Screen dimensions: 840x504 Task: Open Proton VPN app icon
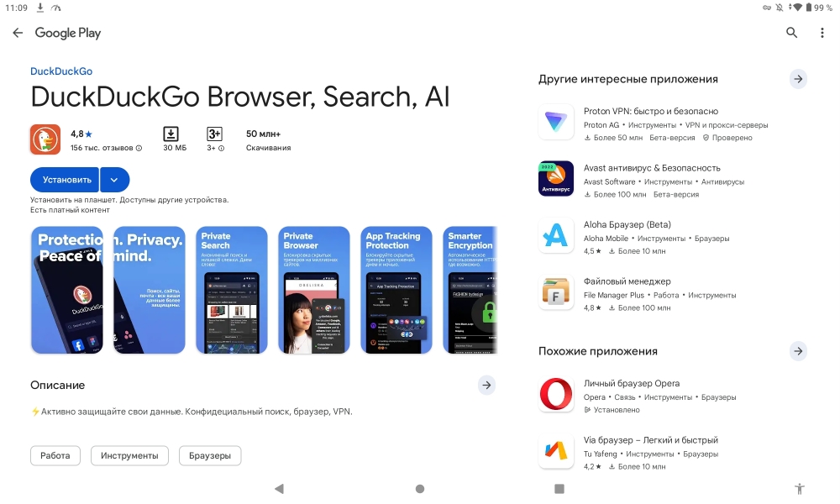click(x=555, y=122)
